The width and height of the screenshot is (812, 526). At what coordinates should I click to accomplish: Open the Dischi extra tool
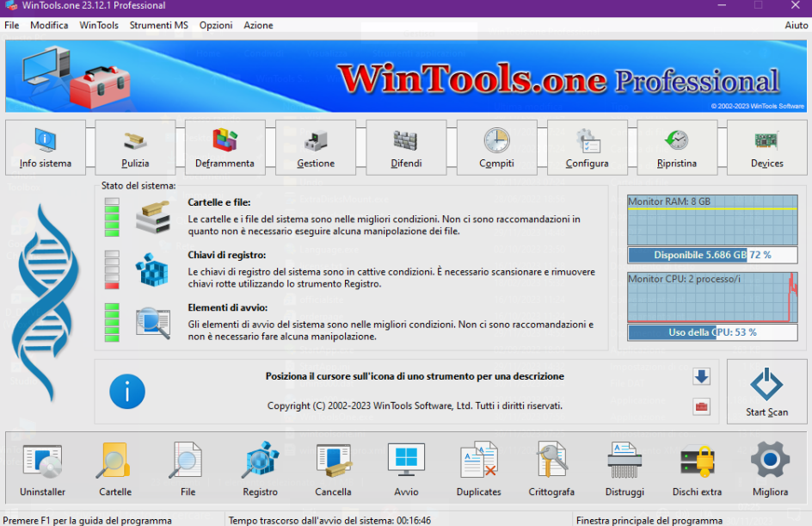point(697,468)
